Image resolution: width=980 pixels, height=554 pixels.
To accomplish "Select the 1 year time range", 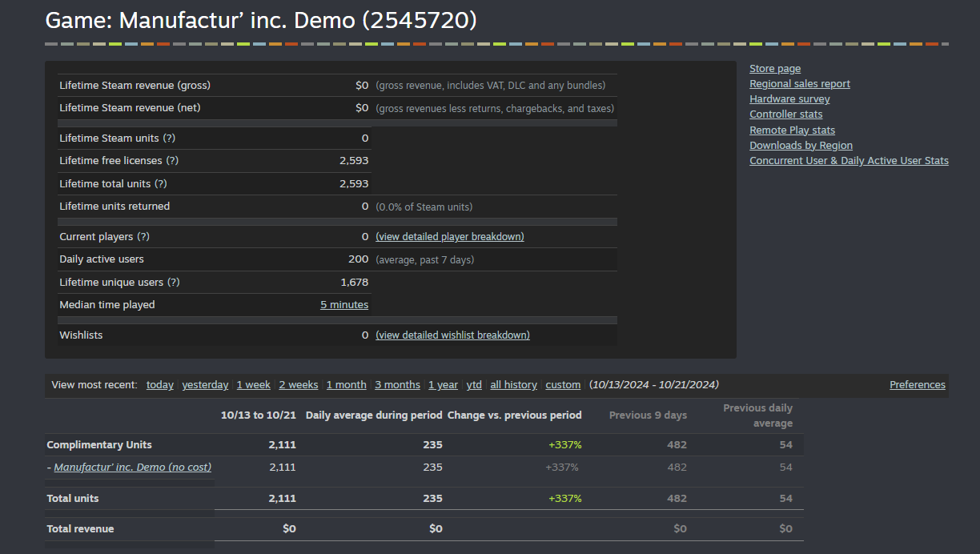I will [443, 385].
